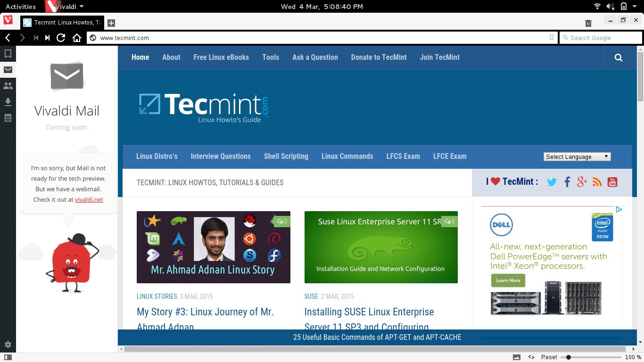Viewport: 644px width, 362px height.
Task: Click the AdChoices icon on Dell ad
Action: 619,210
